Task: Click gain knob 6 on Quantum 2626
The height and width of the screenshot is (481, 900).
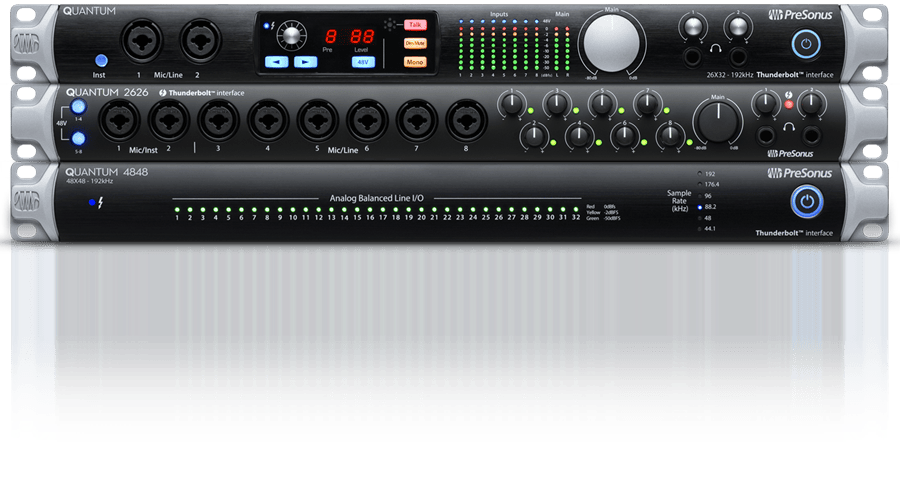Action: pos(625,136)
